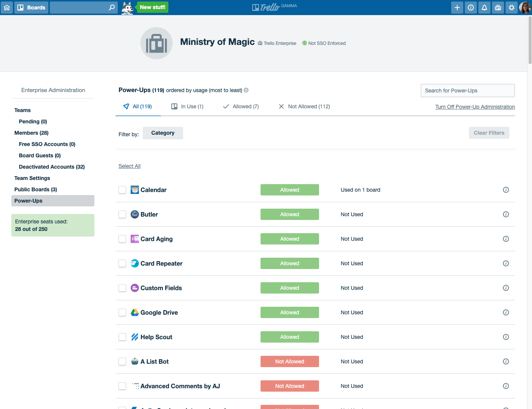
Task: Check the Butler power-up checkbox
Action: [x=122, y=214]
